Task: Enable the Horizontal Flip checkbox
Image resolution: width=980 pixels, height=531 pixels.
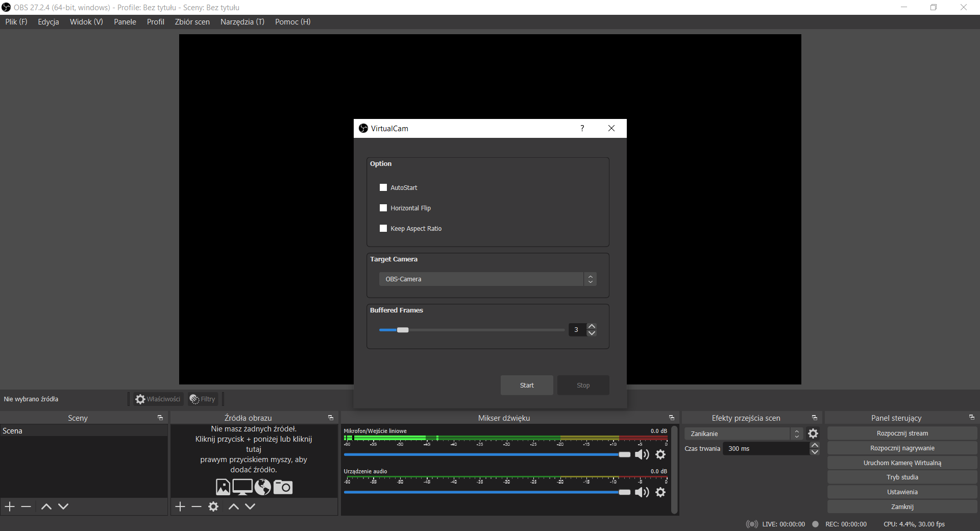Action: pos(383,208)
